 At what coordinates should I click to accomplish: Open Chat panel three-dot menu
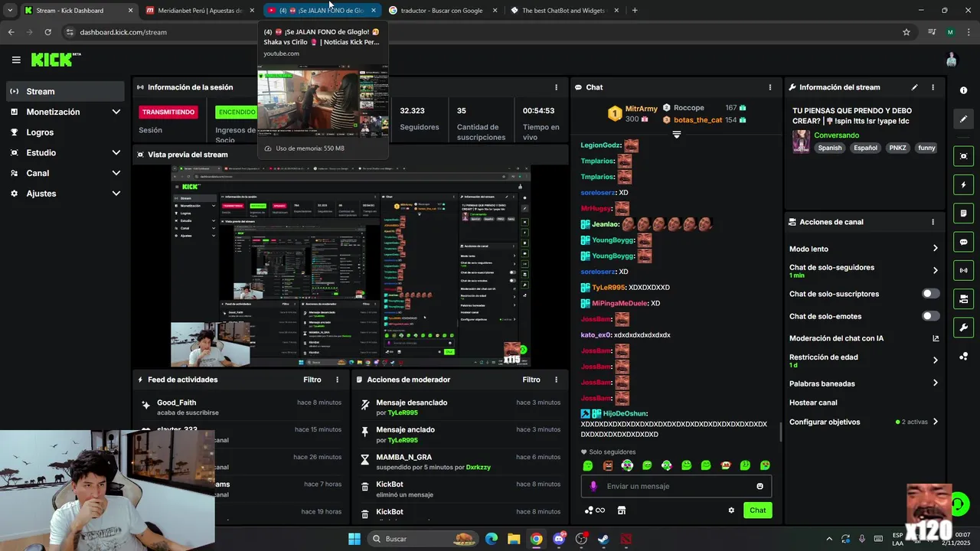coord(770,87)
